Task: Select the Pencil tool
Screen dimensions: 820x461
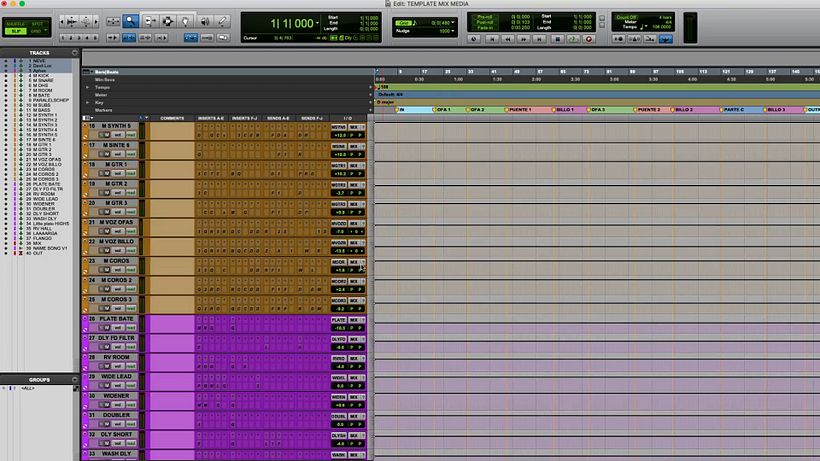Action: 222,21
